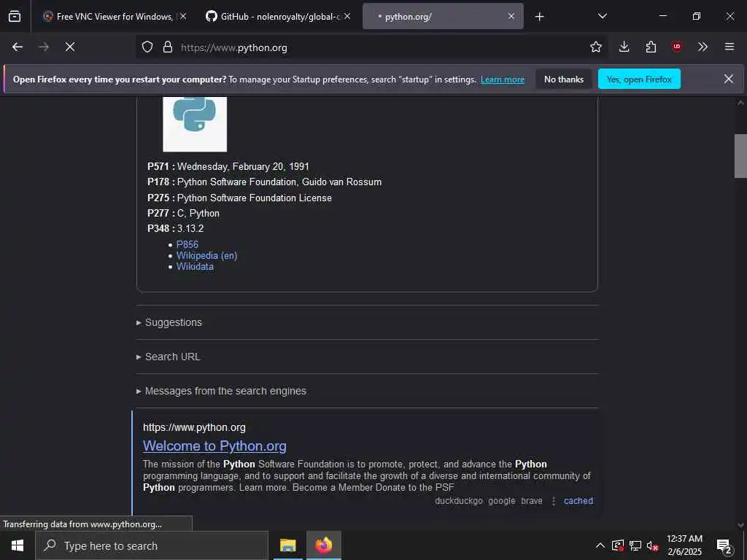Click the page's vertical scrollbar thumb
Screen dimensions: 747x560
pos(740,156)
